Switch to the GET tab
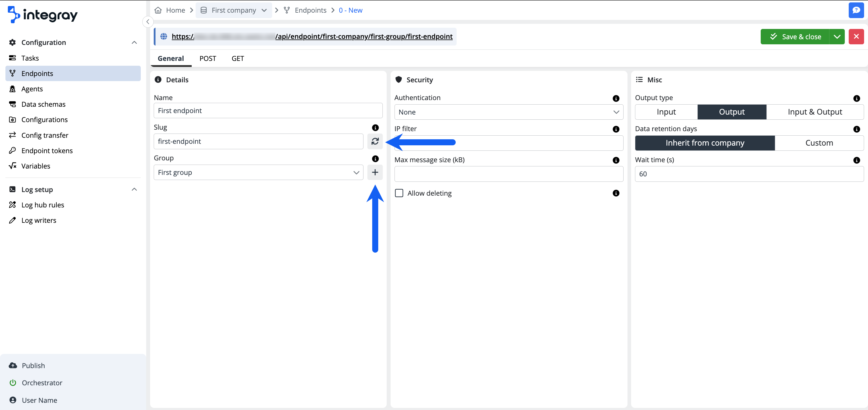The width and height of the screenshot is (868, 410). coord(237,58)
